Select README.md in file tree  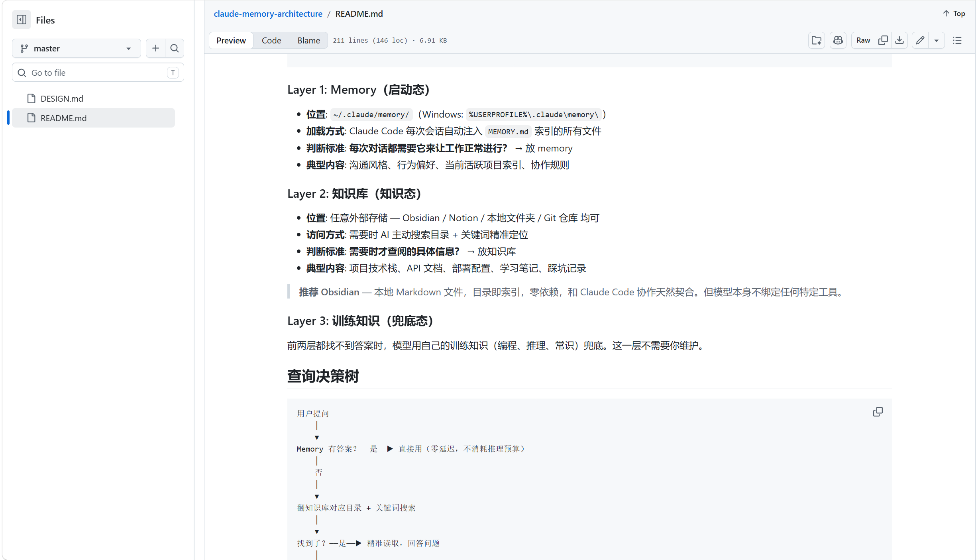[93, 118]
